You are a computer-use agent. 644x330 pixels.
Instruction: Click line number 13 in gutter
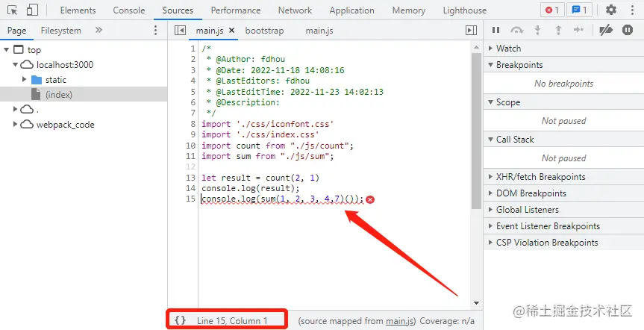click(190, 178)
